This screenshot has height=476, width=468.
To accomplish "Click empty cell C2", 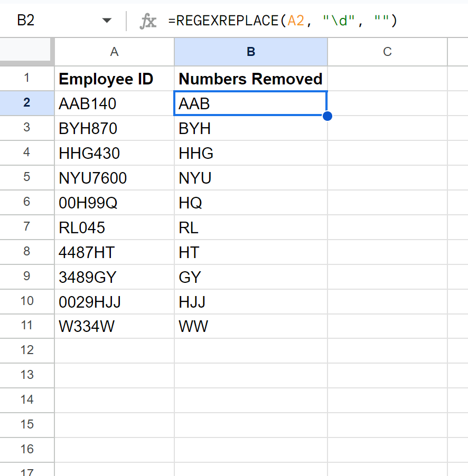I will click(x=388, y=103).
